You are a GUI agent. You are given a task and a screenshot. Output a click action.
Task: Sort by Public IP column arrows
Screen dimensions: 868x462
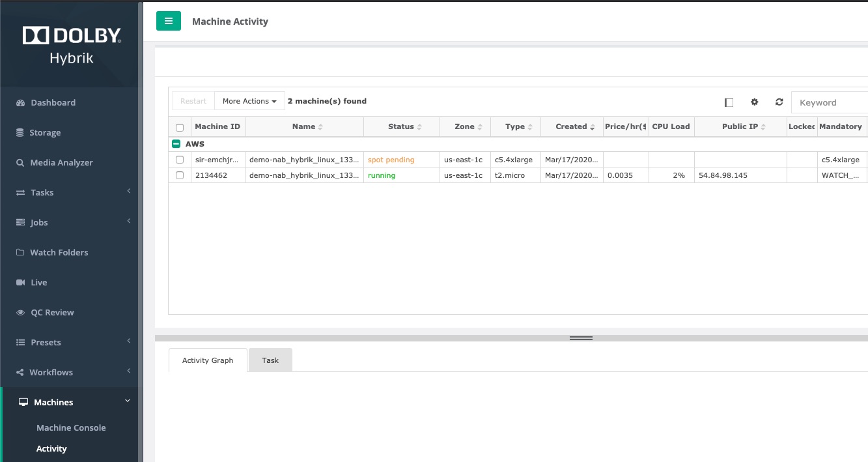coord(763,127)
